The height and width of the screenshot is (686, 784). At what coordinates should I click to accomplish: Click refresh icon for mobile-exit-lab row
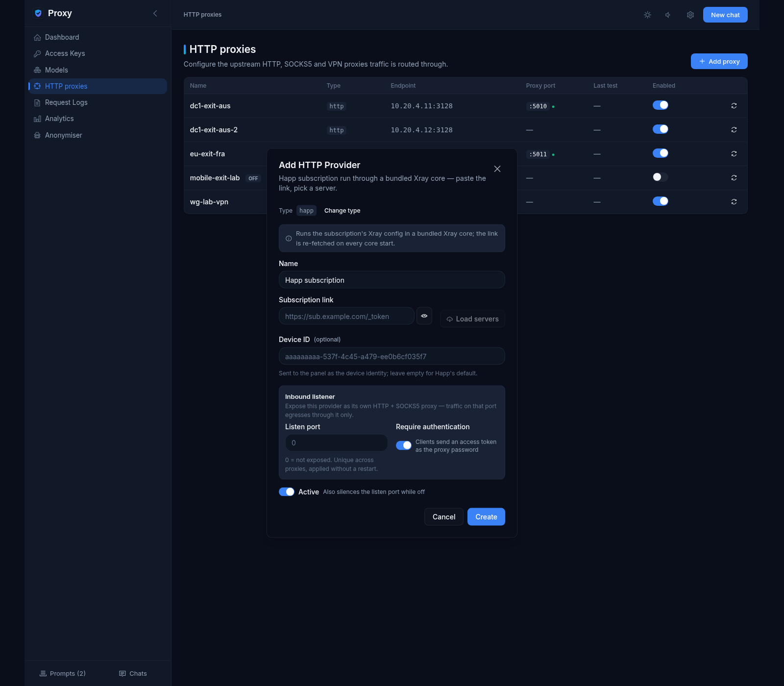(734, 178)
